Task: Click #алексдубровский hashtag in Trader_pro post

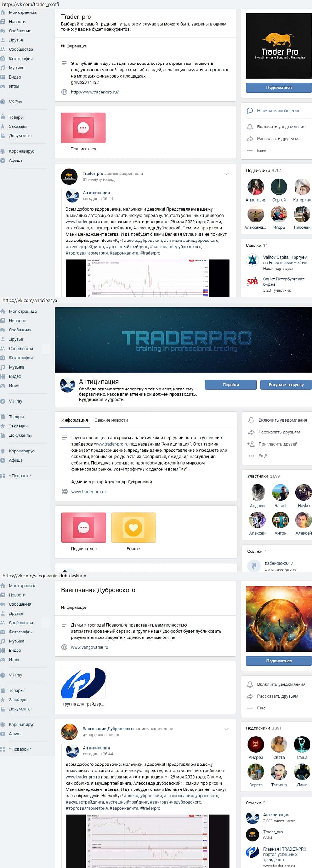Action: point(143,240)
